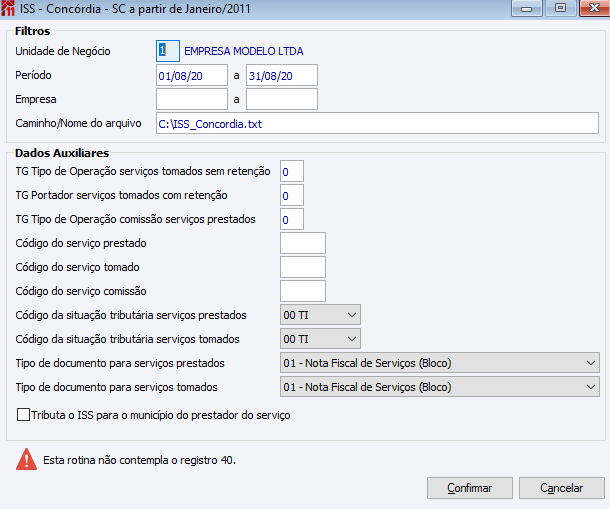Click the Código do serviço comissão label
The height and width of the screenshot is (509, 610).
[81, 291]
